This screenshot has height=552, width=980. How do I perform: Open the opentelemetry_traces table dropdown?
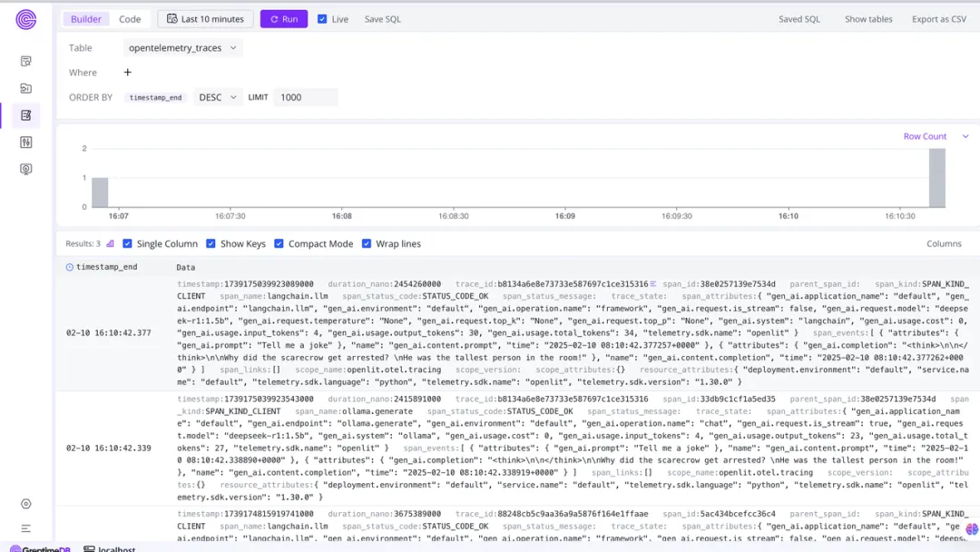[x=181, y=48]
